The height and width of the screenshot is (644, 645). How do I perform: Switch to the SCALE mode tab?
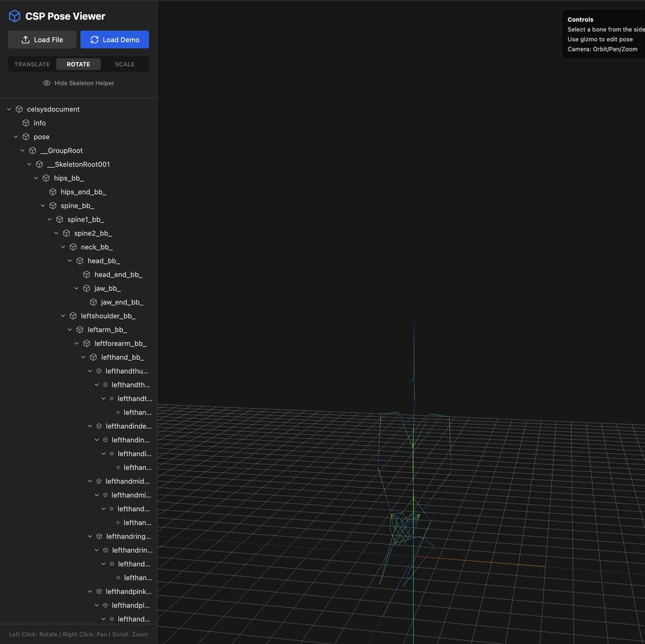(124, 64)
